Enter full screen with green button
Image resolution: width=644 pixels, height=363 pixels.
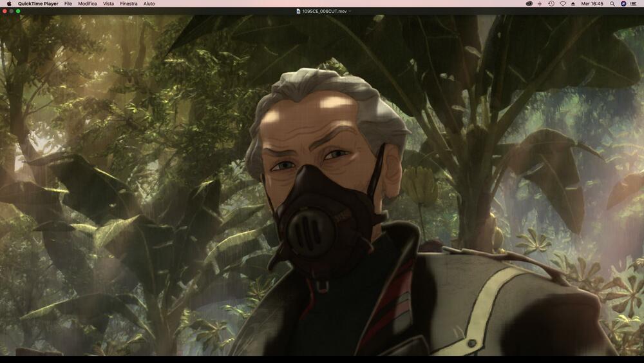tap(18, 11)
